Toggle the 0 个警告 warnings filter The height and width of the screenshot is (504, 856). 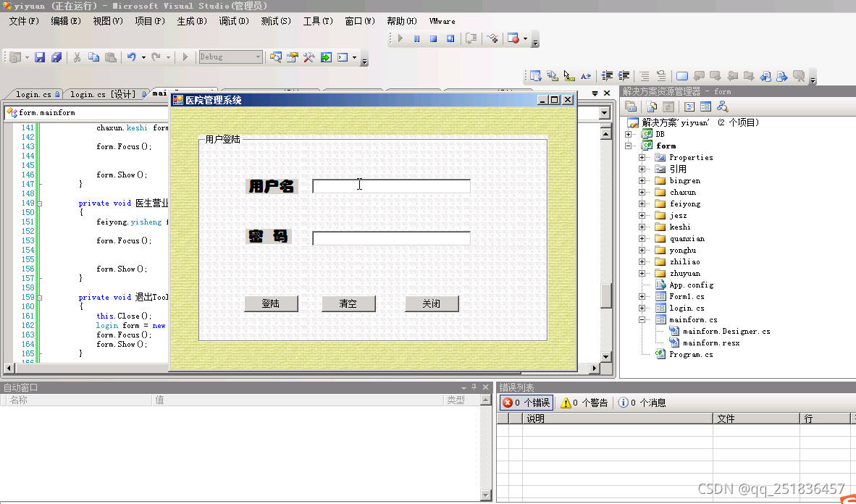(x=584, y=403)
